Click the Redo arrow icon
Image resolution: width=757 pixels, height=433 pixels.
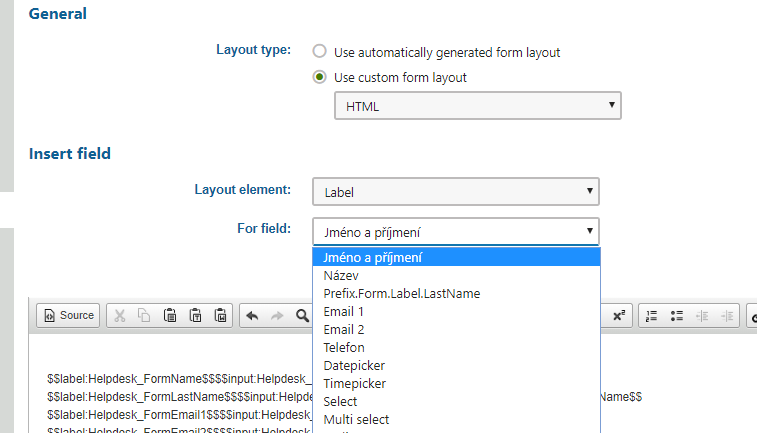click(277, 316)
